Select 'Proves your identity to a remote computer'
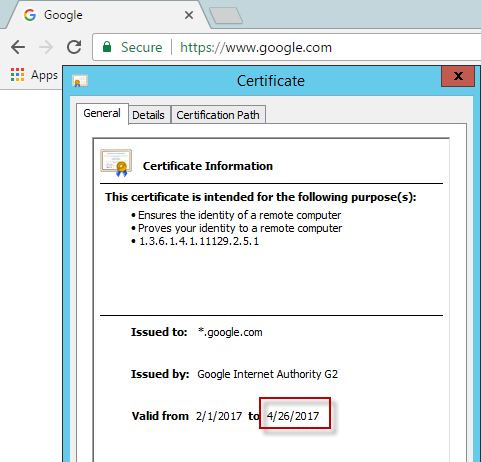Image resolution: width=481 pixels, height=462 pixels. click(x=240, y=228)
